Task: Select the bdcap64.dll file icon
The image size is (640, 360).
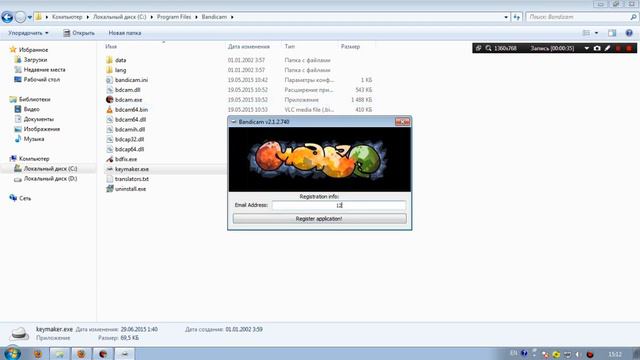Action: (109, 149)
